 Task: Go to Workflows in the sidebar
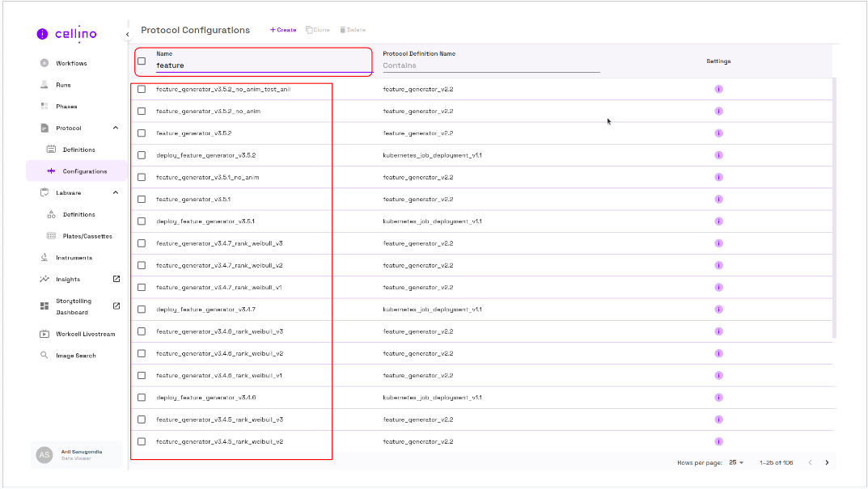coord(71,63)
